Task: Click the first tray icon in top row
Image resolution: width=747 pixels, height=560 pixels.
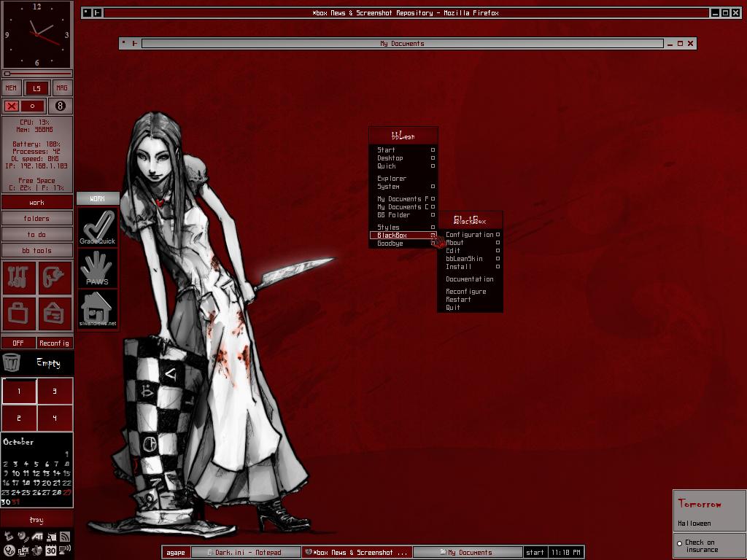Action: pos(9,536)
